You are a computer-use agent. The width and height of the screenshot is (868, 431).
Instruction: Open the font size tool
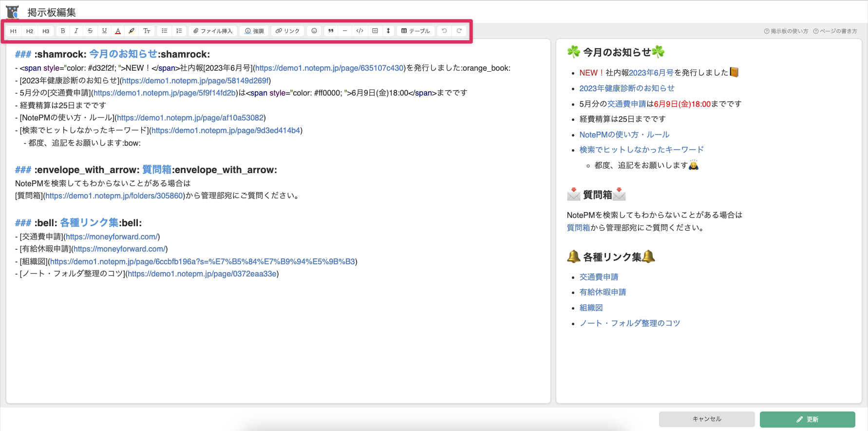[x=147, y=31]
